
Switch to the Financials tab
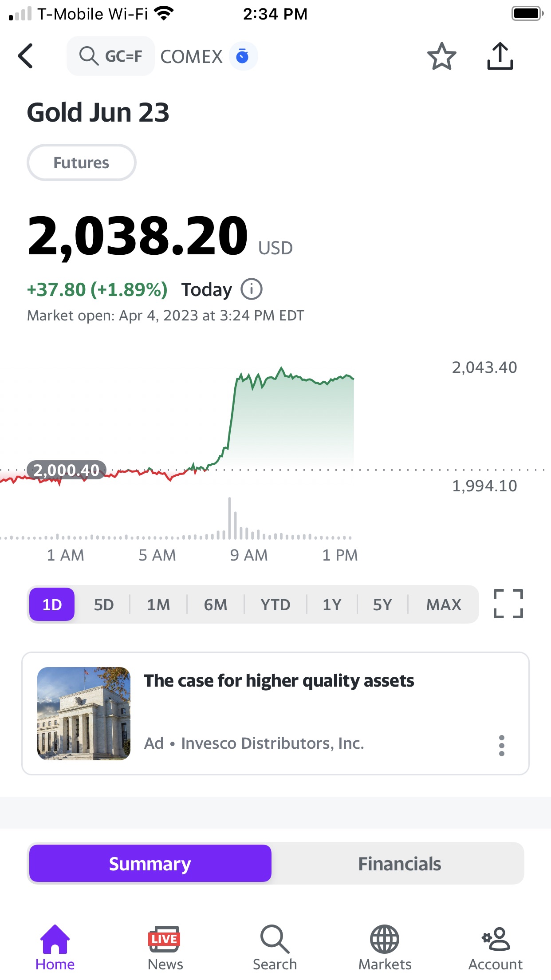click(x=399, y=864)
